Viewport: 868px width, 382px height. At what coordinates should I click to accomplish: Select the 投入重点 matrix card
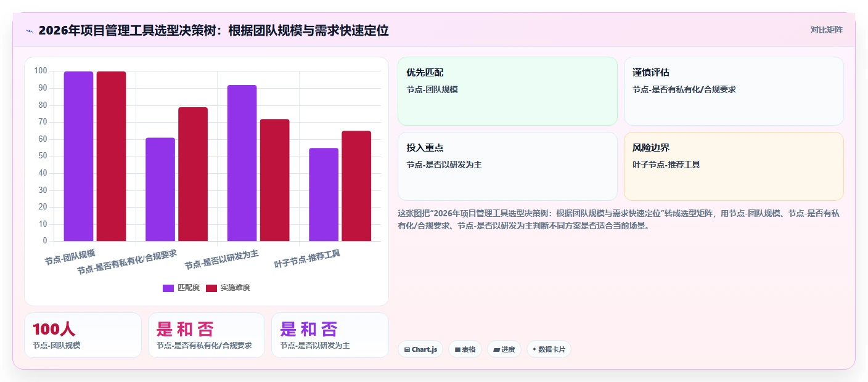[x=507, y=166]
